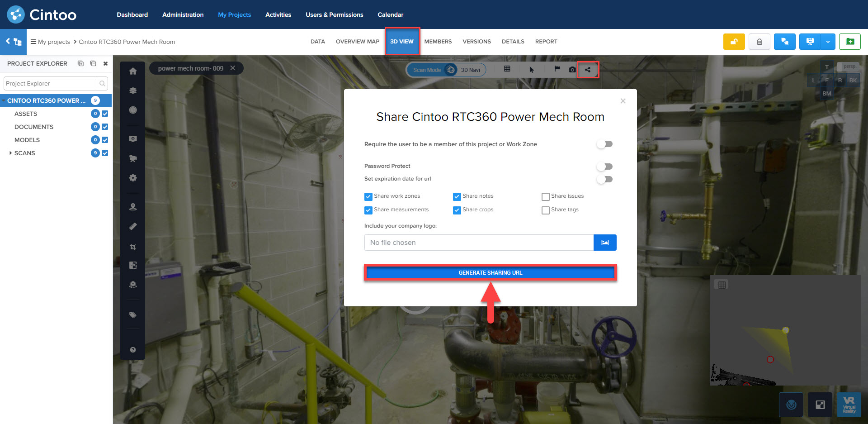The height and width of the screenshot is (424, 868).
Task: Select the cursor pointer tool
Action: (532, 70)
